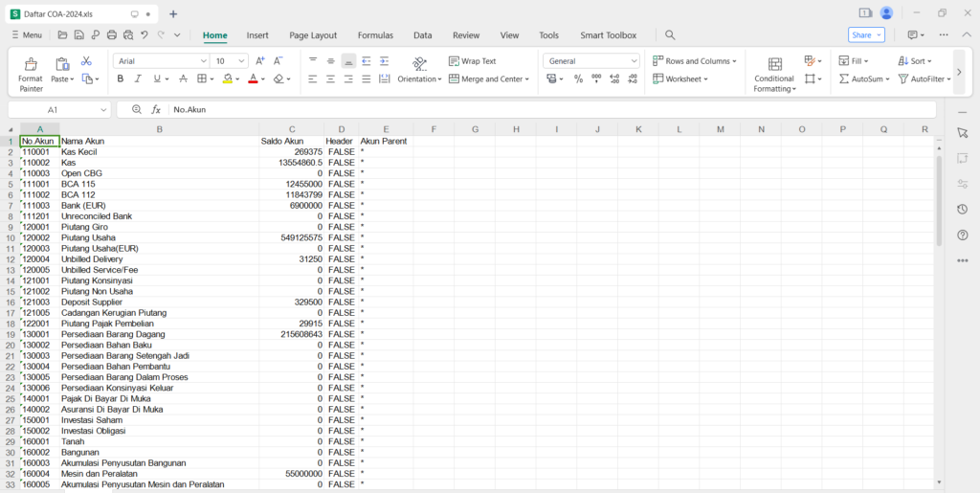Increase font size with the A+ icon

pyautogui.click(x=260, y=60)
